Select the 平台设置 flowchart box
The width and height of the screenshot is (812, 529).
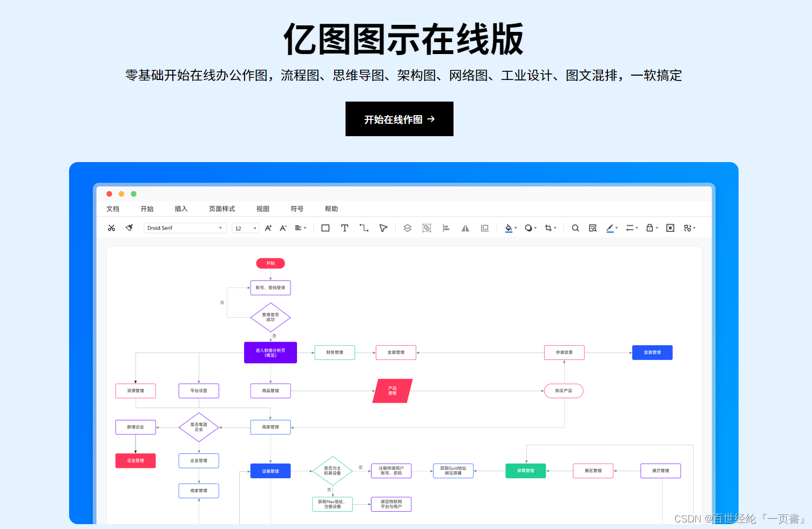199,391
